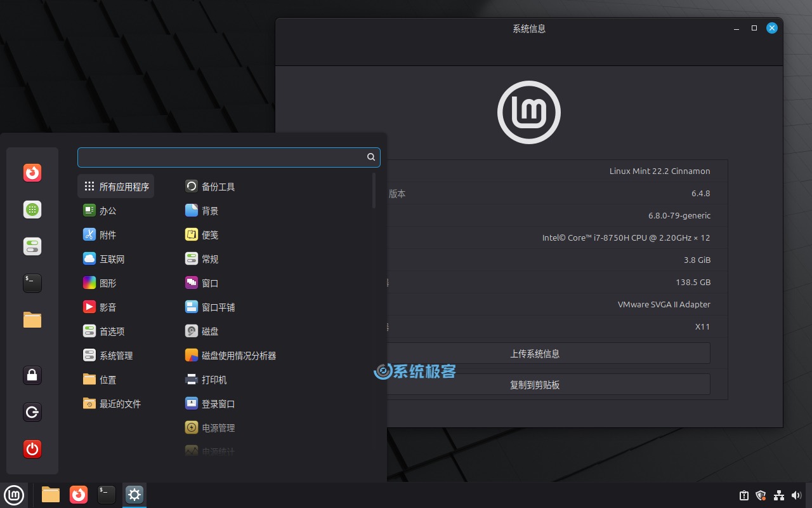
Task: Launch Firefox from the bottom panel
Action: pyautogui.click(x=79, y=495)
